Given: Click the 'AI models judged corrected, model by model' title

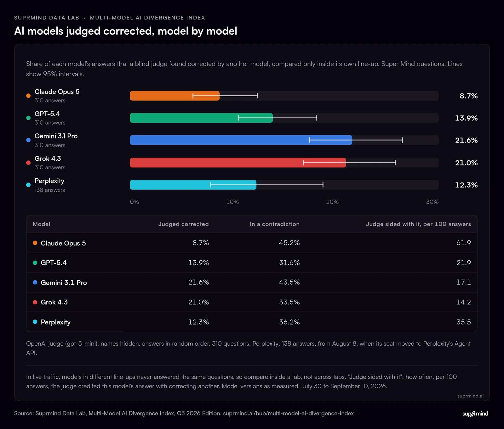Looking at the screenshot, I should point(126,31).
